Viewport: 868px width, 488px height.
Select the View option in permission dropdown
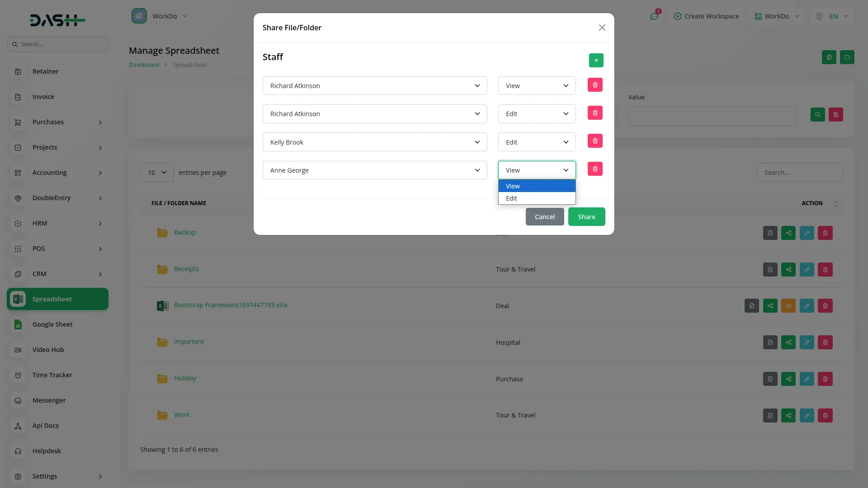(537, 186)
